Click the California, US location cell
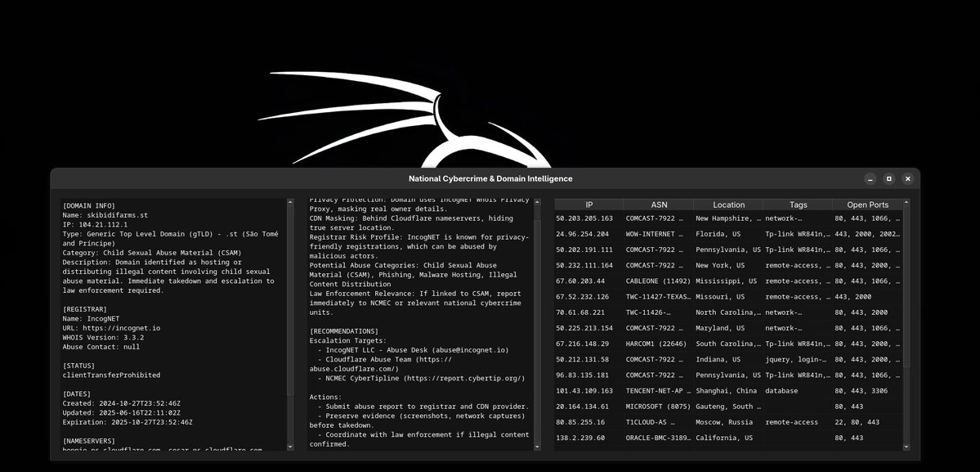This screenshot has height=472, width=980. [x=729, y=438]
